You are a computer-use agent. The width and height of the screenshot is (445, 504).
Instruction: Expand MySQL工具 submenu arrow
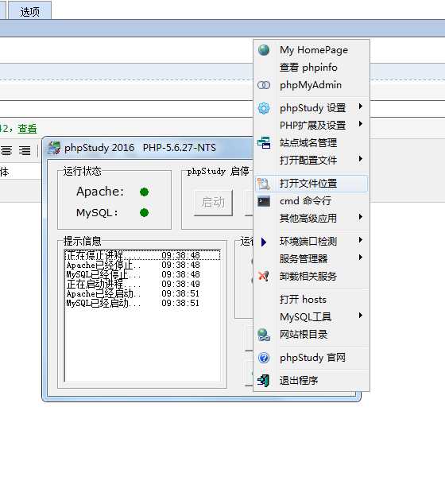[x=361, y=316]
